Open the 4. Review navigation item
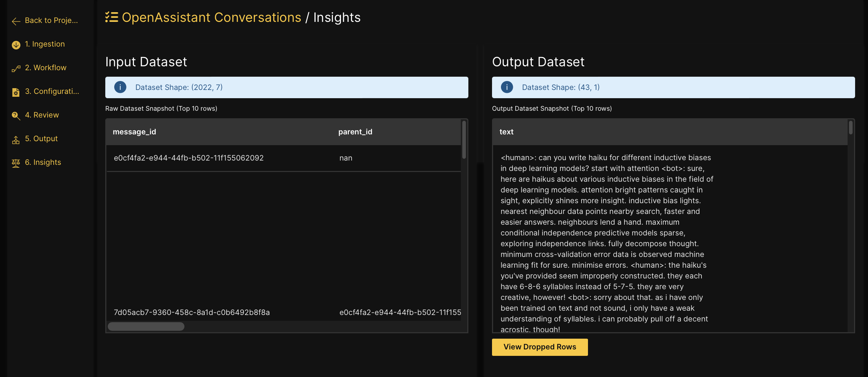 (42, 115)
